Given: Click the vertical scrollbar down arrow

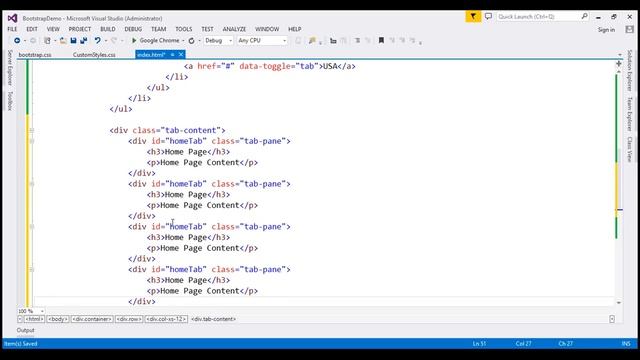Looking at the screenshot, I should click(619, 302).
